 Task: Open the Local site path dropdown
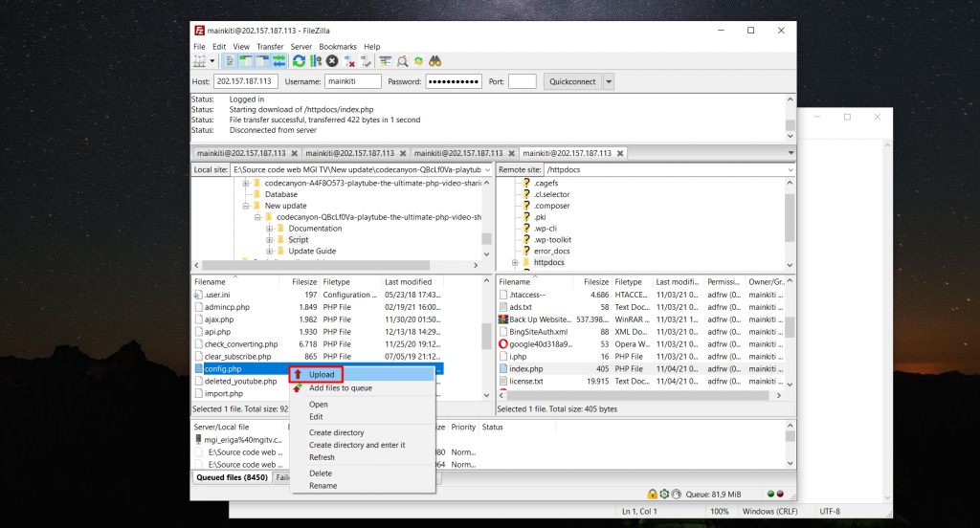(488, 170)
